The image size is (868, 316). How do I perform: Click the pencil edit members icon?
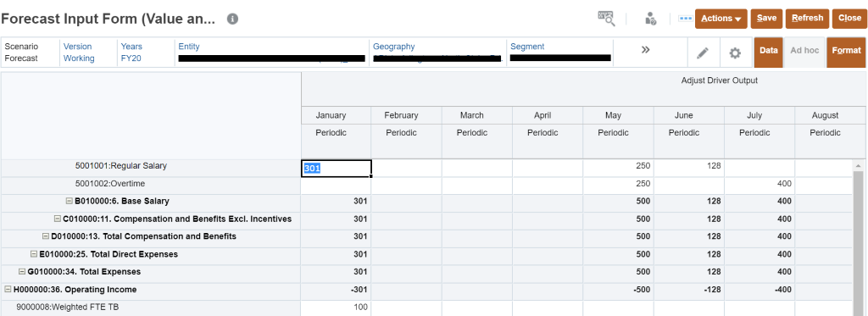coord(703,53)
